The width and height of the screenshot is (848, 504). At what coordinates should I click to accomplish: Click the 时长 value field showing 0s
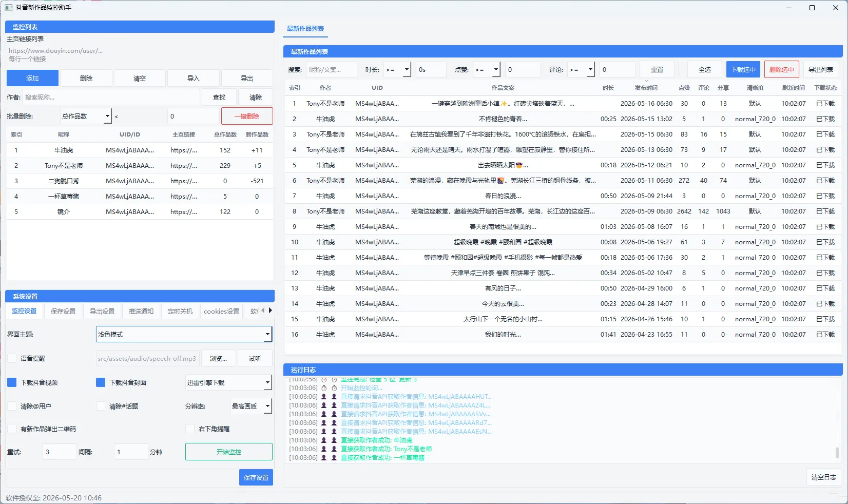click(x=431, y=69)
